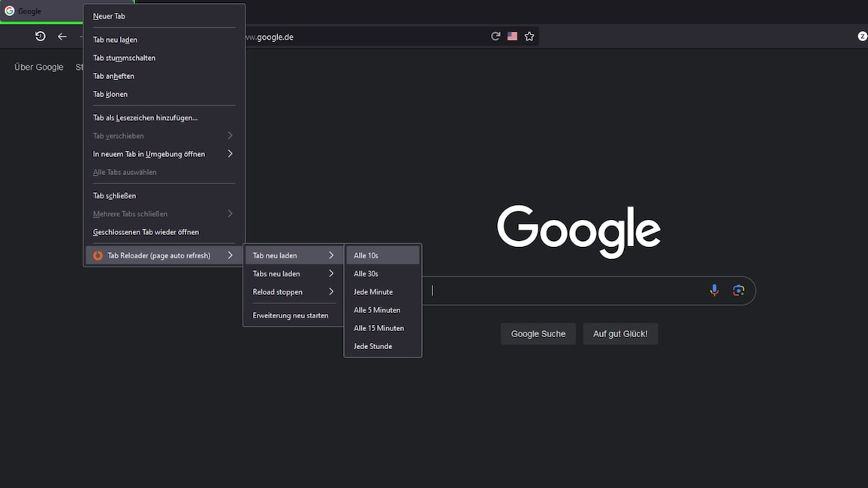
Task: Select Erweiterung neu starten entry
Action: point(294,315)
